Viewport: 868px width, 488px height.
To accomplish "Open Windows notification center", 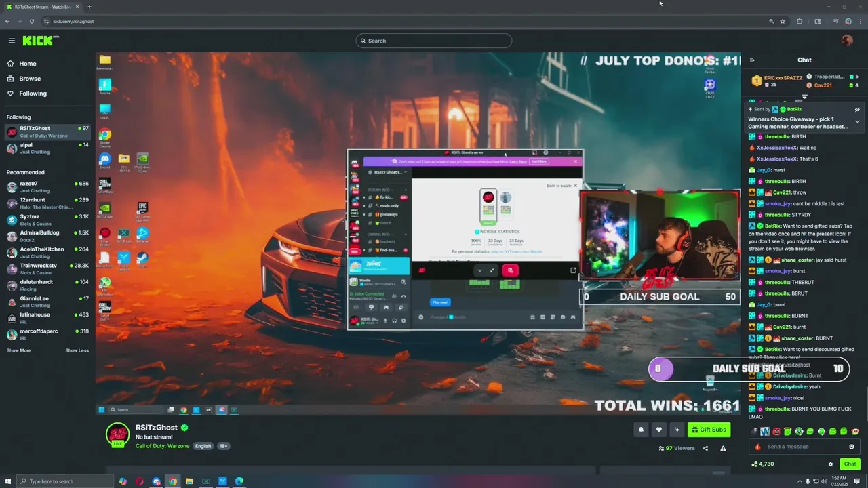I will 857,481.
